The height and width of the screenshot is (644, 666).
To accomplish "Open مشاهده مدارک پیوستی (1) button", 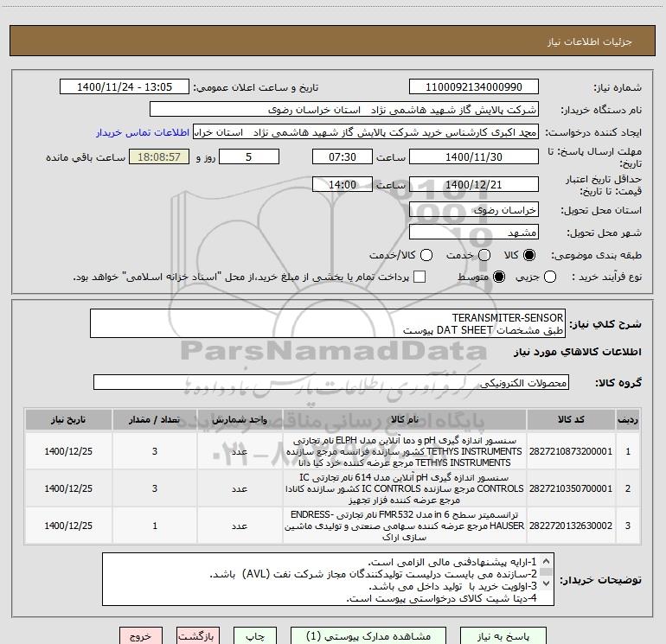I will (368, 636).
